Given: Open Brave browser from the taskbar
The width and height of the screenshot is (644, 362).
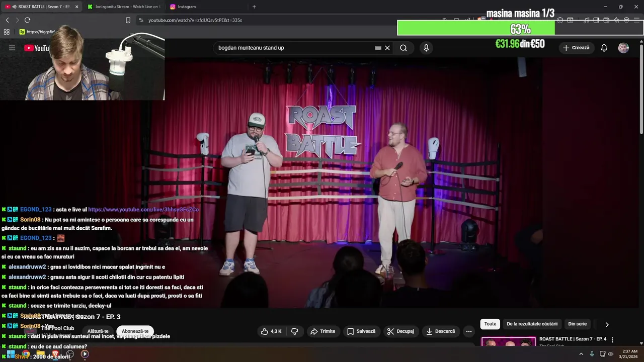Looking at the screenshot, I should [55, 354].
